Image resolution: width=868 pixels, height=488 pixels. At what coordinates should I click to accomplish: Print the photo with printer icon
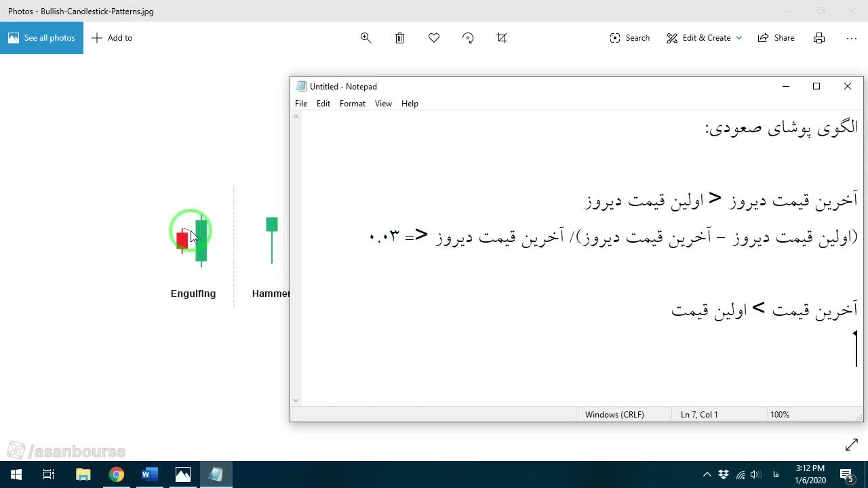[819, 38]
